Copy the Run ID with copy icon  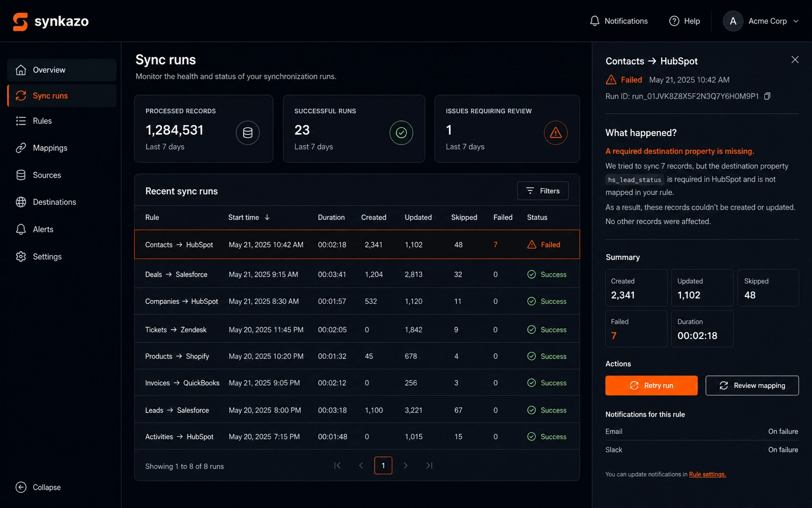[767, 96]
